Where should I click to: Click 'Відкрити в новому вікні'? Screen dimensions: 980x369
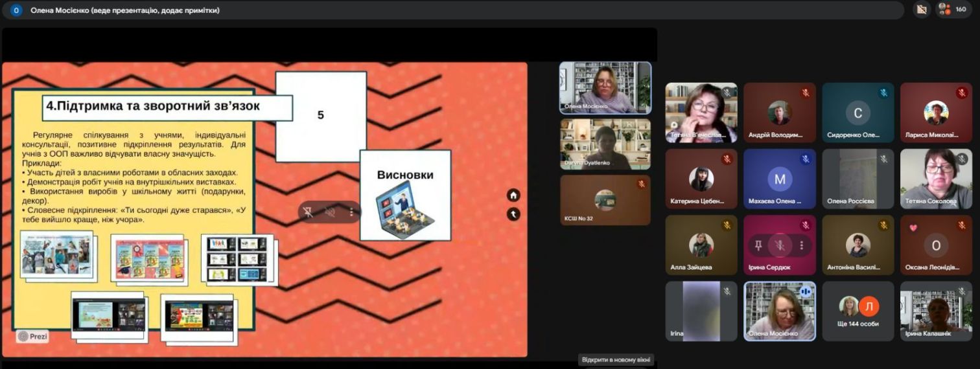(616, 359)
